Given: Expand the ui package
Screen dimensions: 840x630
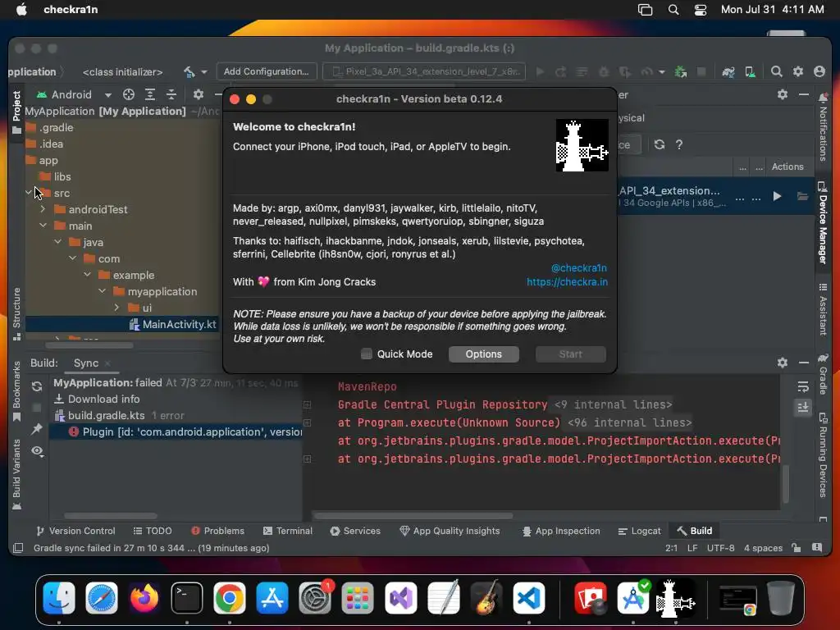Looking at the screenshot, I should click(x=116, y=308).
